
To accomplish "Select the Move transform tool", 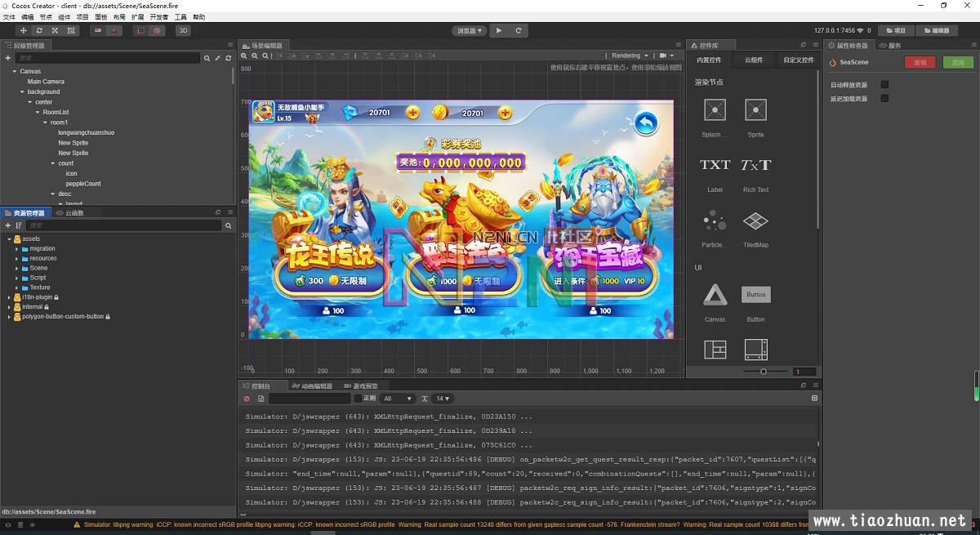I will [x=24, y=30].
